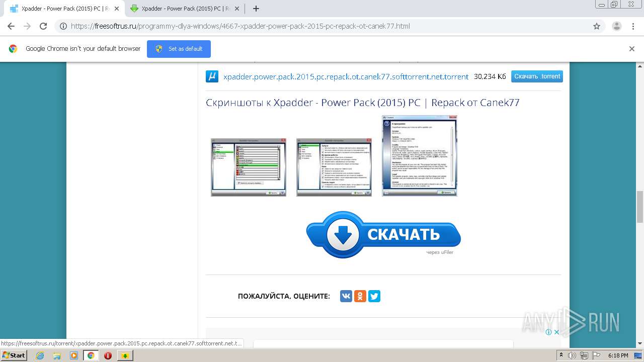Open the third tall Xpadder about screenshot
This screenshot has width=644, height=362.
coord(420,156)
